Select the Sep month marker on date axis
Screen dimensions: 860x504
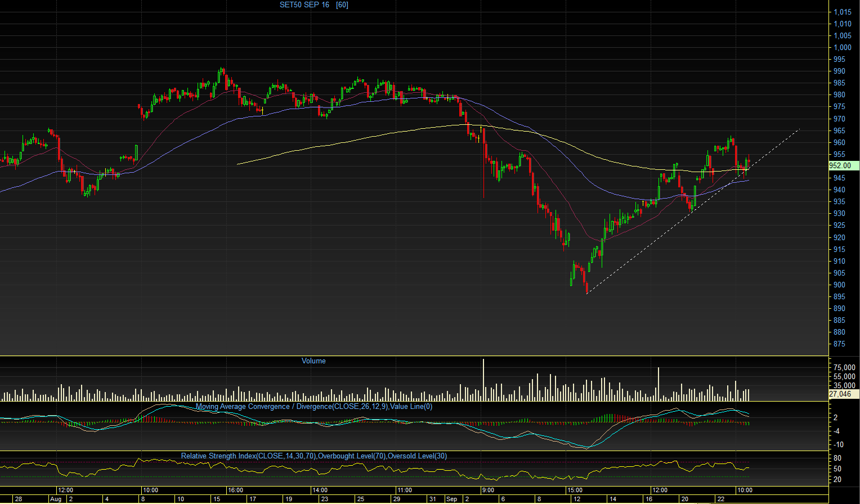point(451,499)
